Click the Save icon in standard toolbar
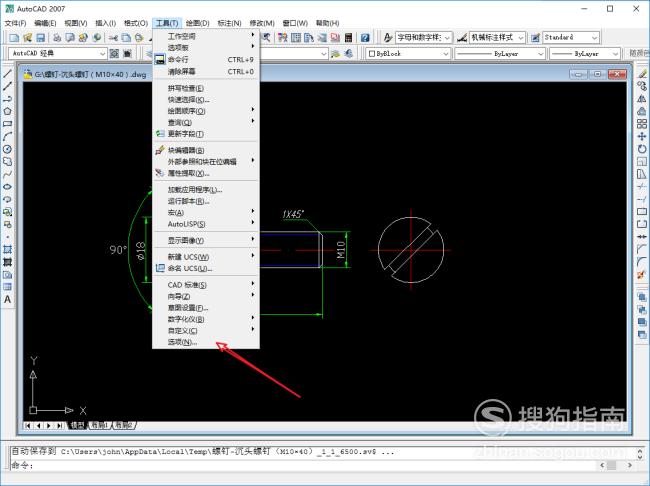650x486 pixels. point(40,38)
